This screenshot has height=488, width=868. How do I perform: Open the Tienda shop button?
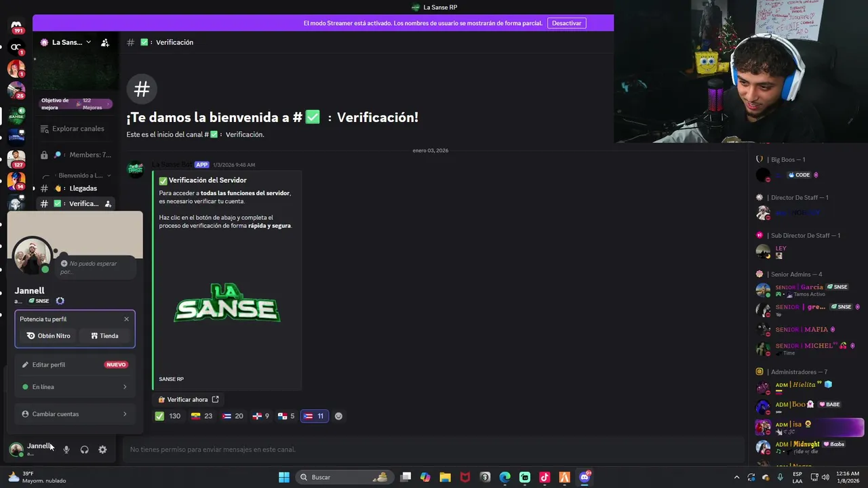[x=104, y=335]
